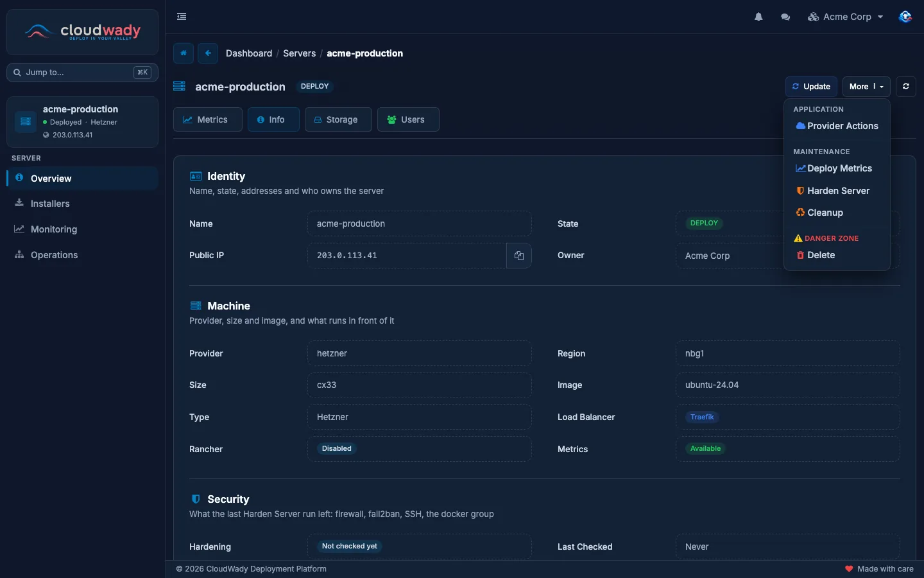Open the Info tab
Image resolution: width=924 pixels, height=578 pixels.
click(x=273, y=119)
